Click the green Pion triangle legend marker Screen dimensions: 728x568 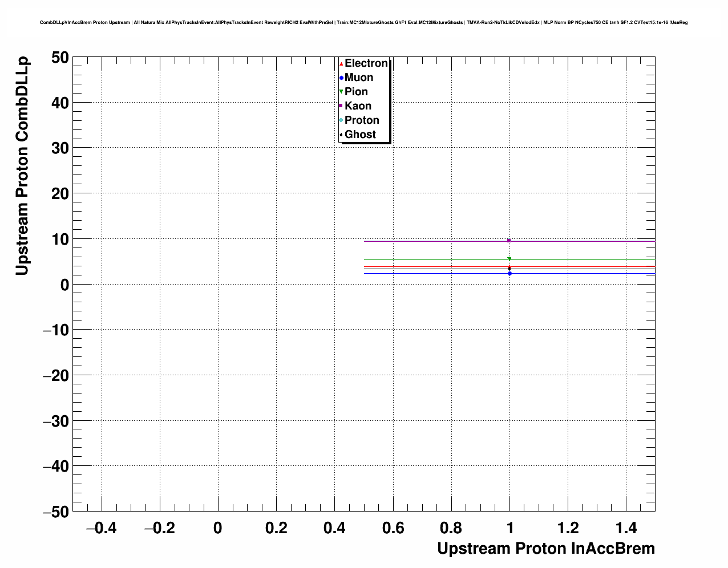click(341, 92)
